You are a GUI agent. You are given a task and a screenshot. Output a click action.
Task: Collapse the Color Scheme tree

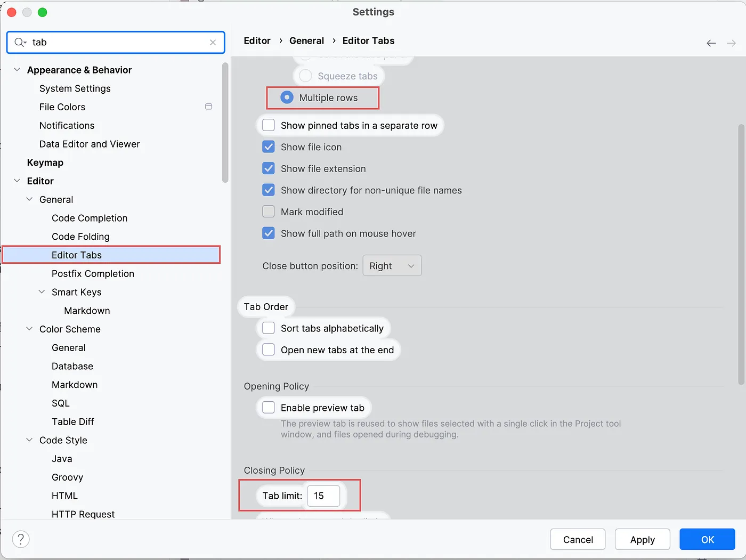(x=29, y=329)
